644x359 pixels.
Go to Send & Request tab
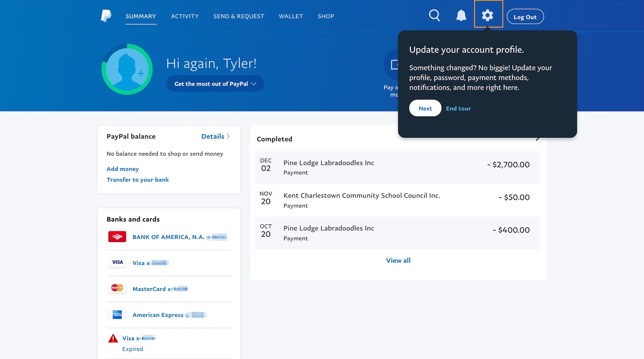pos(239,16)
